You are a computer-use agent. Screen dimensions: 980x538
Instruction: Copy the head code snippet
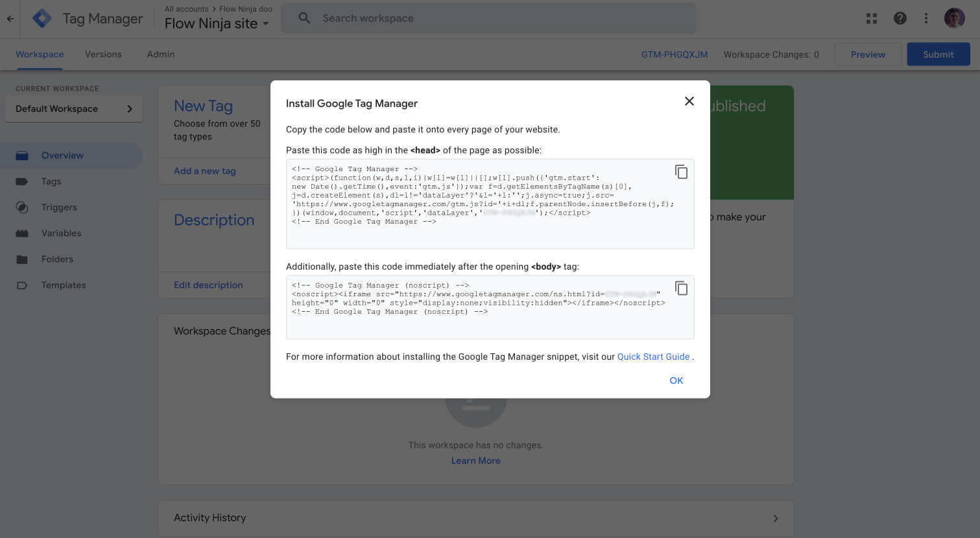click(681, 172)
